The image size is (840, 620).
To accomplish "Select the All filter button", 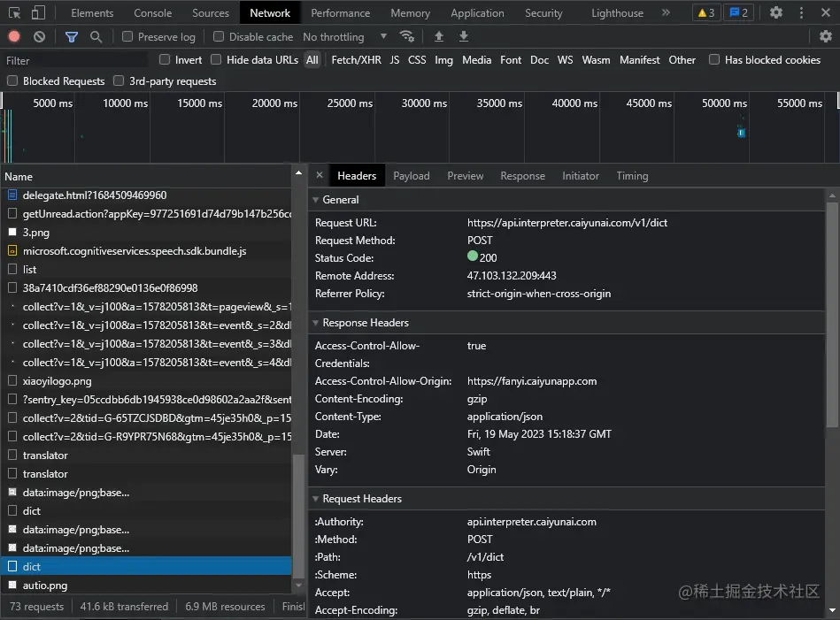I will click(312, 60).
